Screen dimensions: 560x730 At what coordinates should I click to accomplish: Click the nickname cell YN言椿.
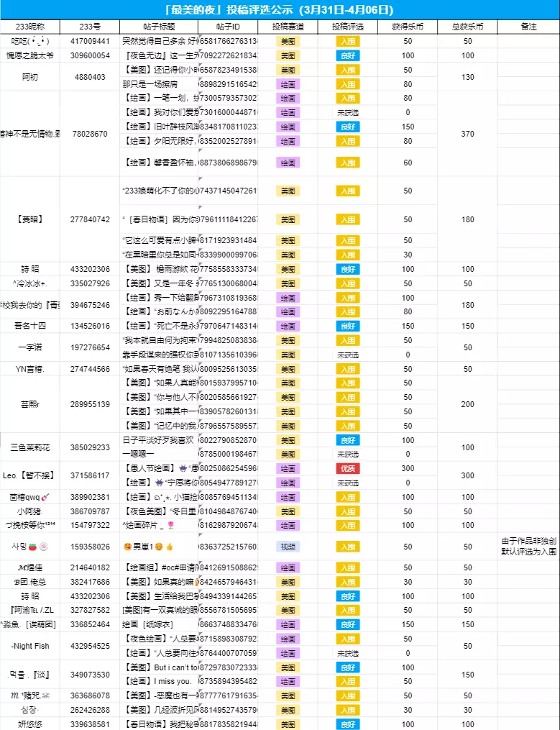click(x=29, y=369)
